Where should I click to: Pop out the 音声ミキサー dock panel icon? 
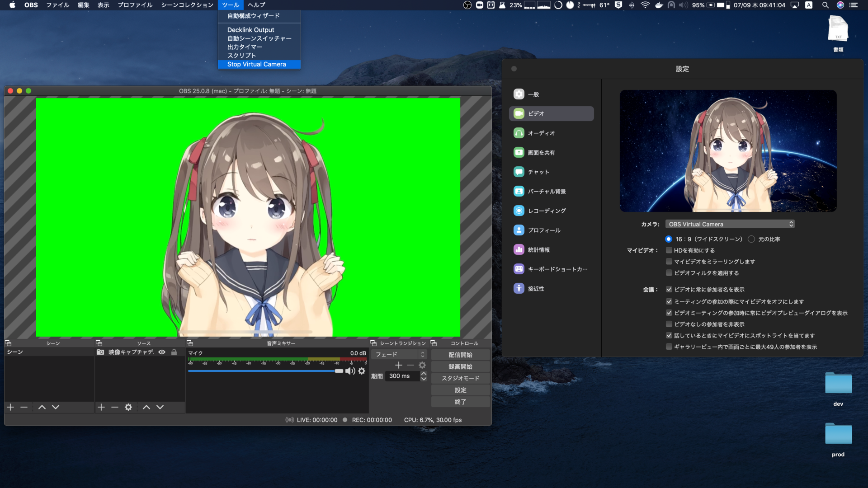pos(190,343)
